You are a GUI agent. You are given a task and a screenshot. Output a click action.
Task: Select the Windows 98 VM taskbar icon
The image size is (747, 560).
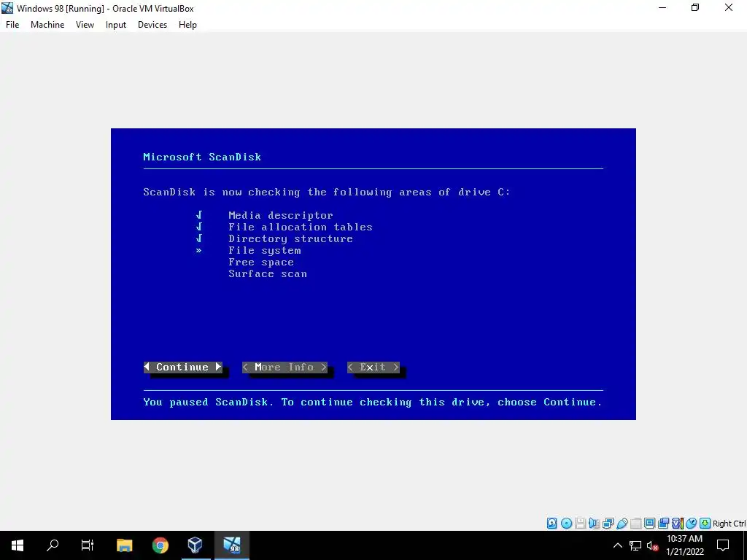[232, 545]
